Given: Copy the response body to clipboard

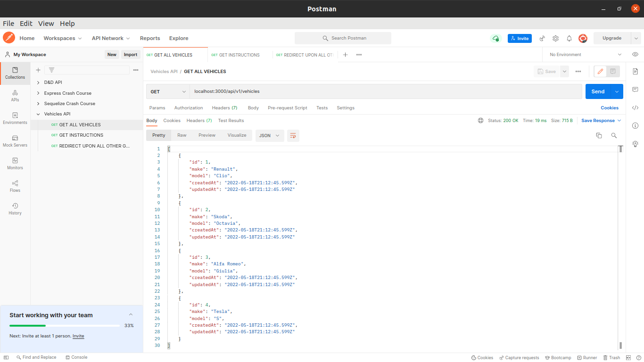Looking at the screenshot, I should (x=599, y=135).
